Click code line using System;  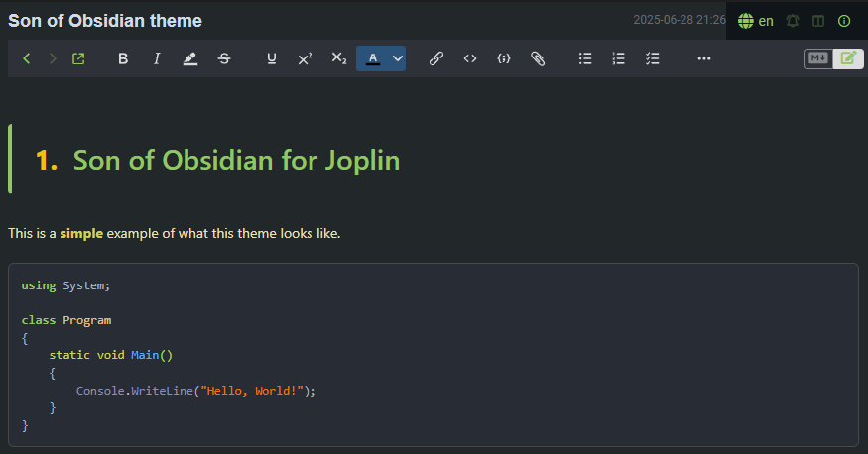coord(65,285)
